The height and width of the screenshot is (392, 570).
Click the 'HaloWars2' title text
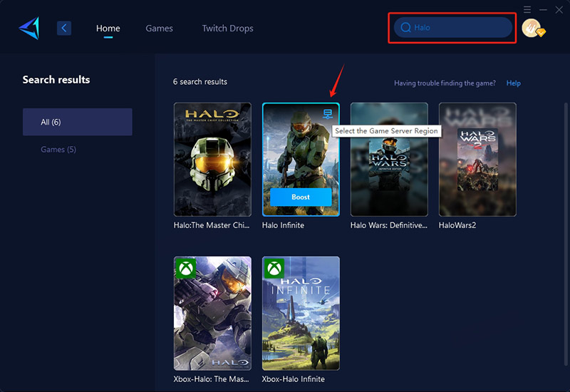[x=457, y=225]
